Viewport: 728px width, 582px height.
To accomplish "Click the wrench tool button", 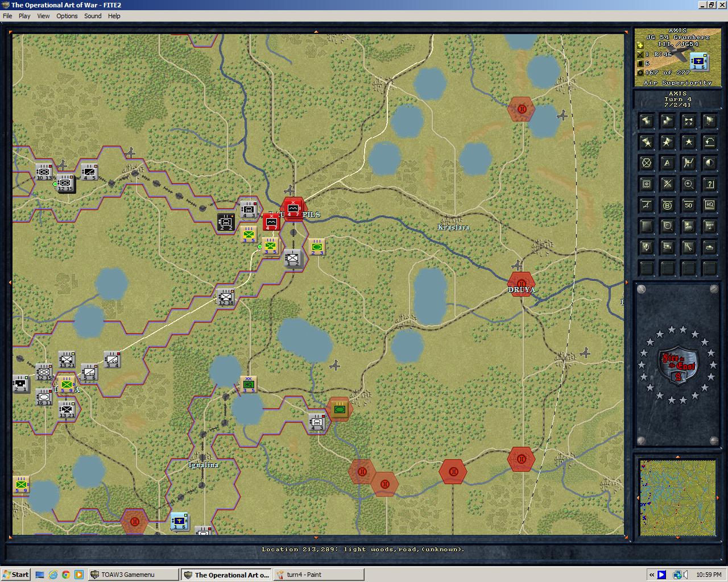I will (x=688, y=247).
